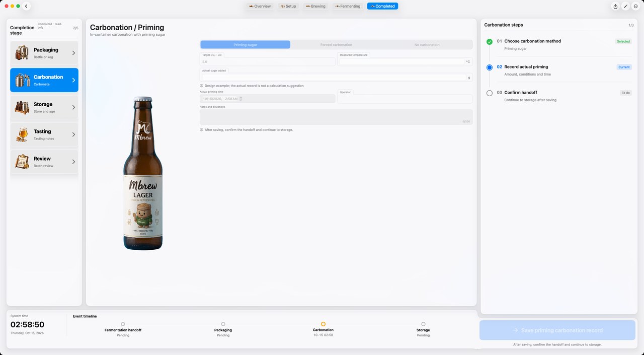The height and width of the screenshot is (355, 644).
Task: Click the Actual sugar added field
Action: point(336,78)
